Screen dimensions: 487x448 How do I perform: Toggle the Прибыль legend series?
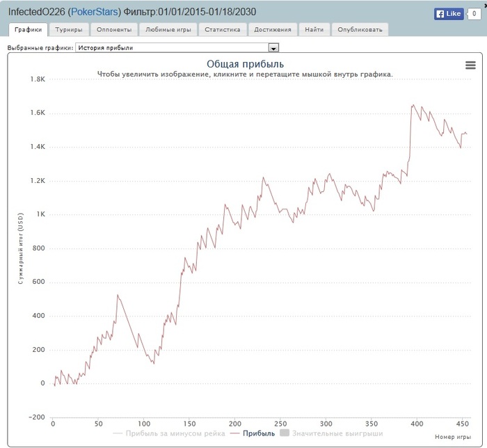pos(253,433)
